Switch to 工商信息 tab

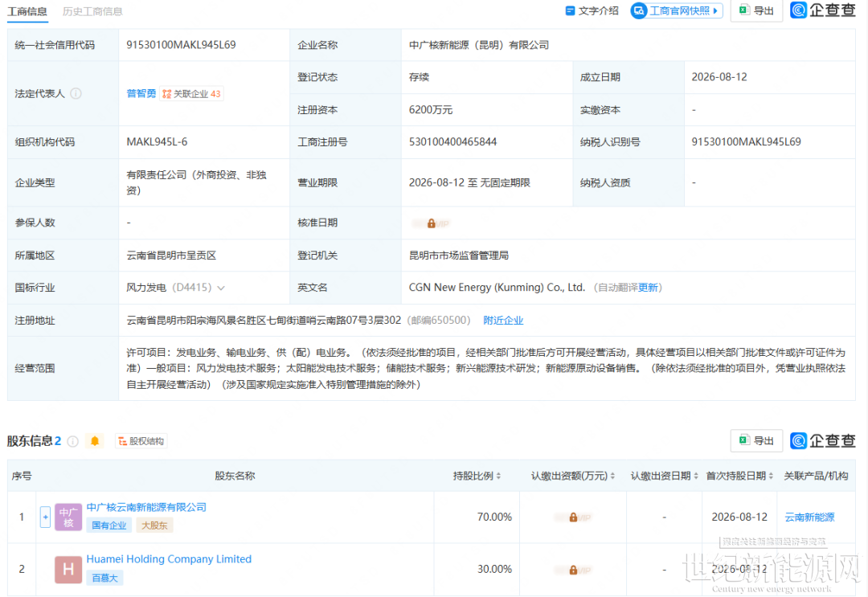pyautogui.click(x=27, y=11)
